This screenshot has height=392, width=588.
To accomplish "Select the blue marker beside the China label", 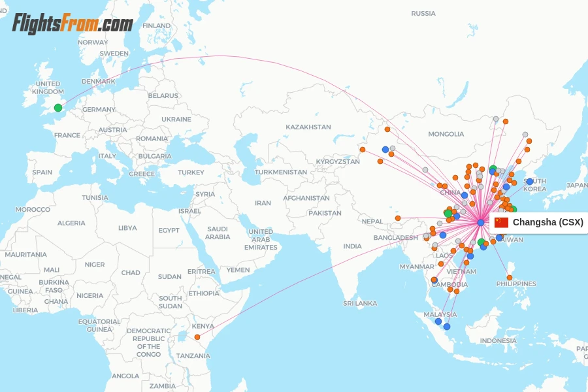I will click(465, 195).
